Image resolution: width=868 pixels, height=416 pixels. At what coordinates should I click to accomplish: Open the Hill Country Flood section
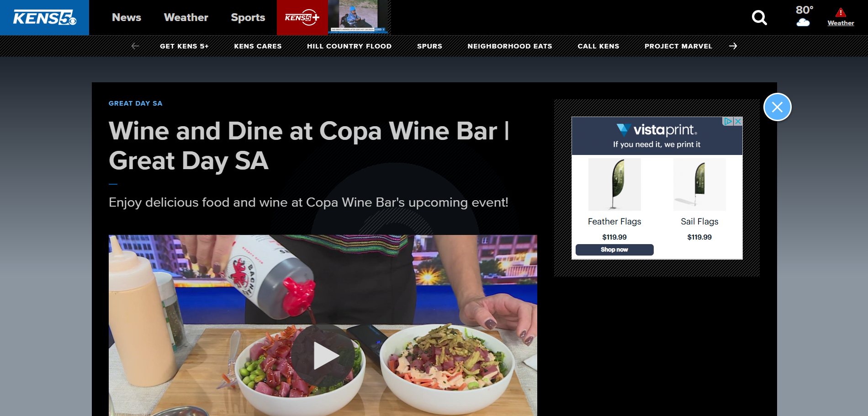[x=349, y=46]
